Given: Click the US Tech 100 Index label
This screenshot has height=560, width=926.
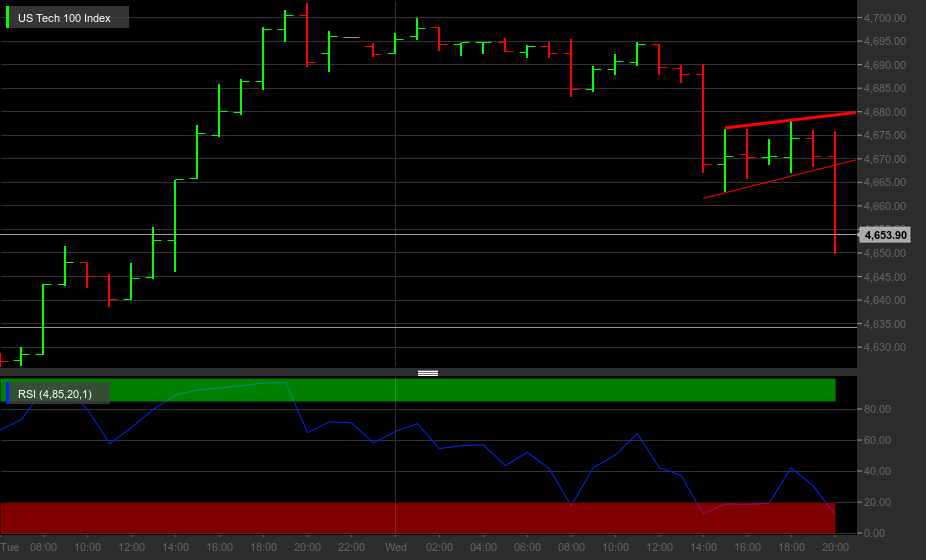Looking at the screenshot, I should click(x=64, y=18).
